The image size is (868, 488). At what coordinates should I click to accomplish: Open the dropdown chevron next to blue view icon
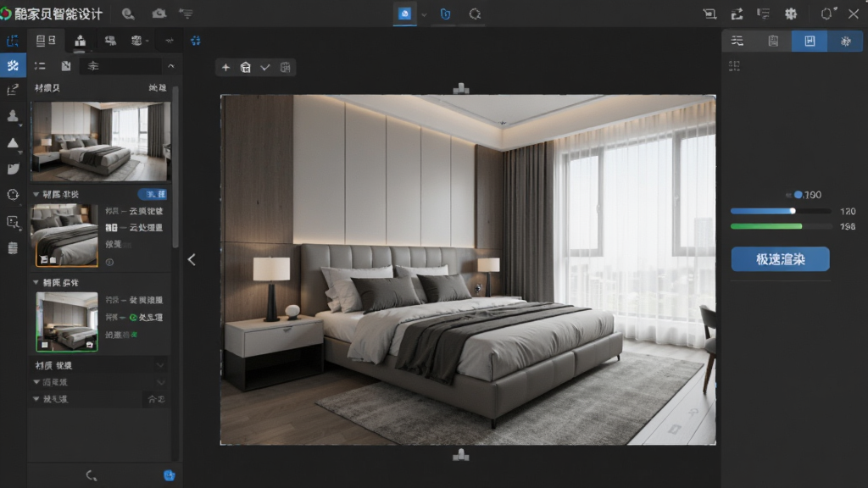pos(424,14)
